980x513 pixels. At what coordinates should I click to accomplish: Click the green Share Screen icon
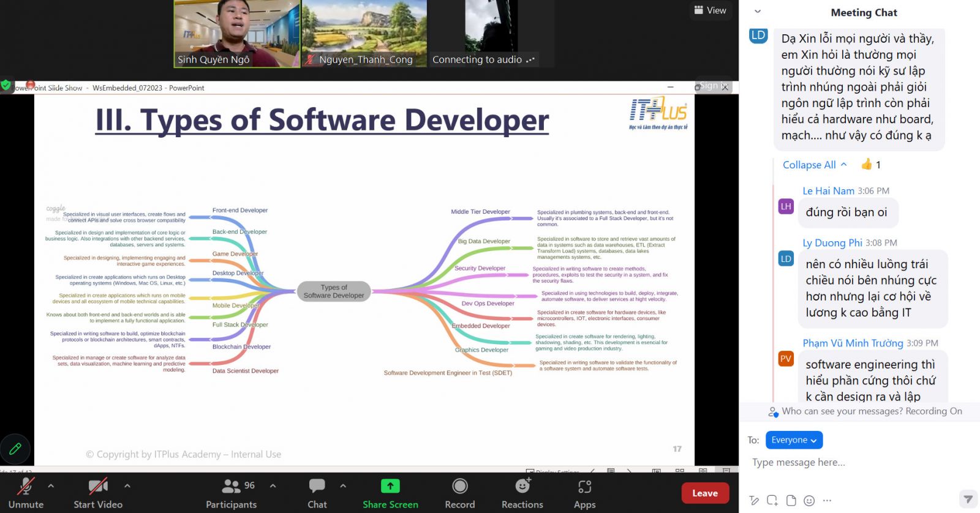[390, 486]
